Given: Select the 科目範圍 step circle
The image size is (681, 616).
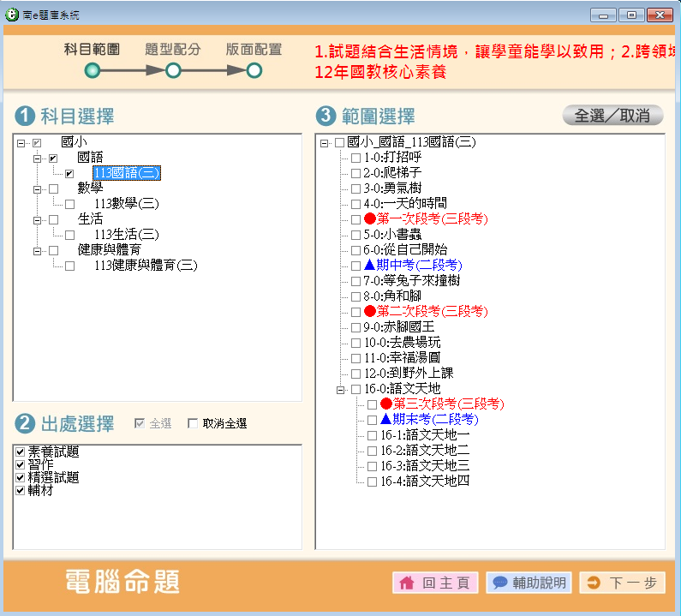Looking at the screenshot, I should point(92,70).
